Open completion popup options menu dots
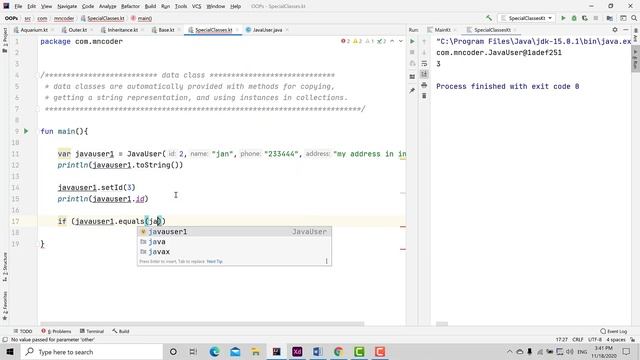This screenshot has height=360, width=640. point(327,261)
